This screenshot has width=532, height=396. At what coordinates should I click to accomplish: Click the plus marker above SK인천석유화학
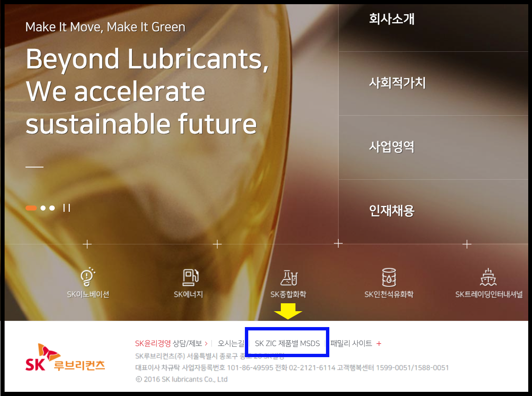[338, 243]
